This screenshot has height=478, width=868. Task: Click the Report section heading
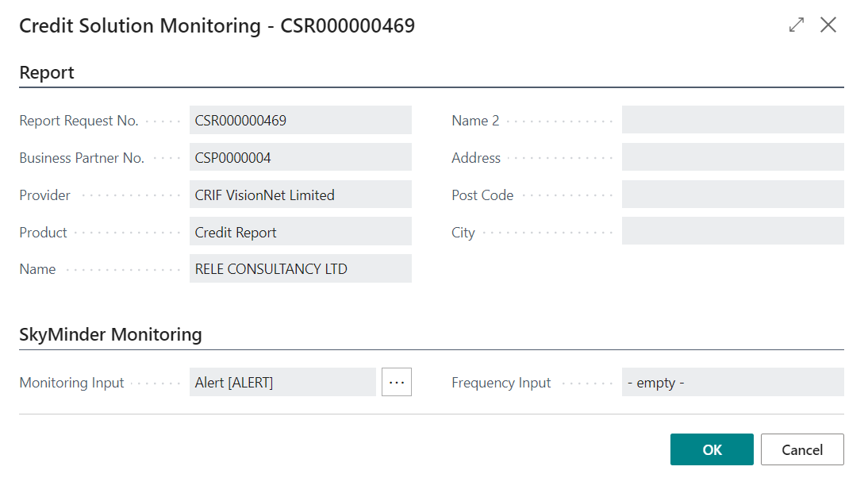(x=47, y=72)
